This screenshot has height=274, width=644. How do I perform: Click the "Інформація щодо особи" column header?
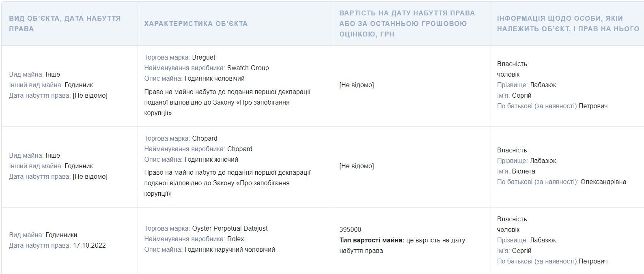[x=568, y=24]
